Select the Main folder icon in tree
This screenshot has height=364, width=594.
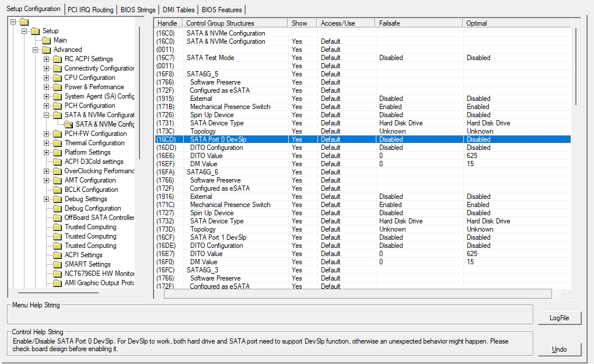point(47,40)
